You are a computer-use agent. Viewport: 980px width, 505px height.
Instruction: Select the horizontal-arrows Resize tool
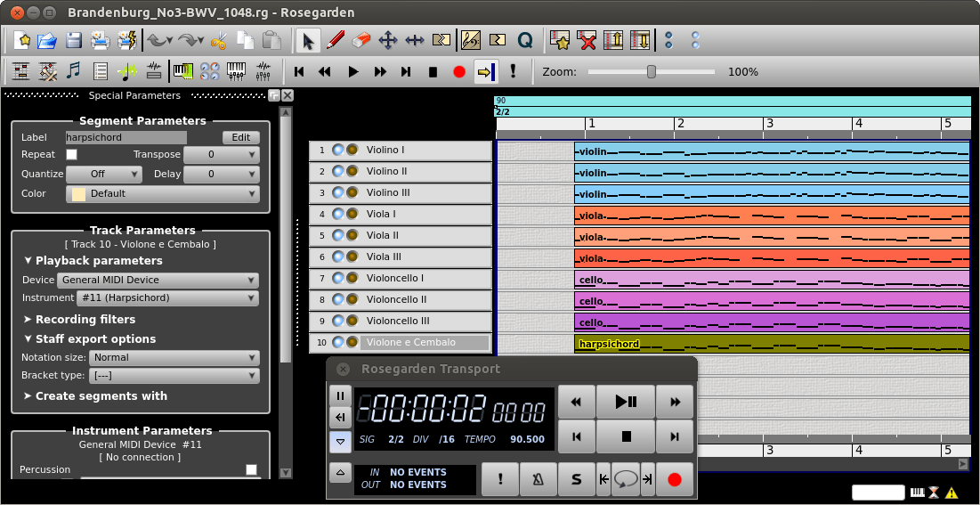415,41
